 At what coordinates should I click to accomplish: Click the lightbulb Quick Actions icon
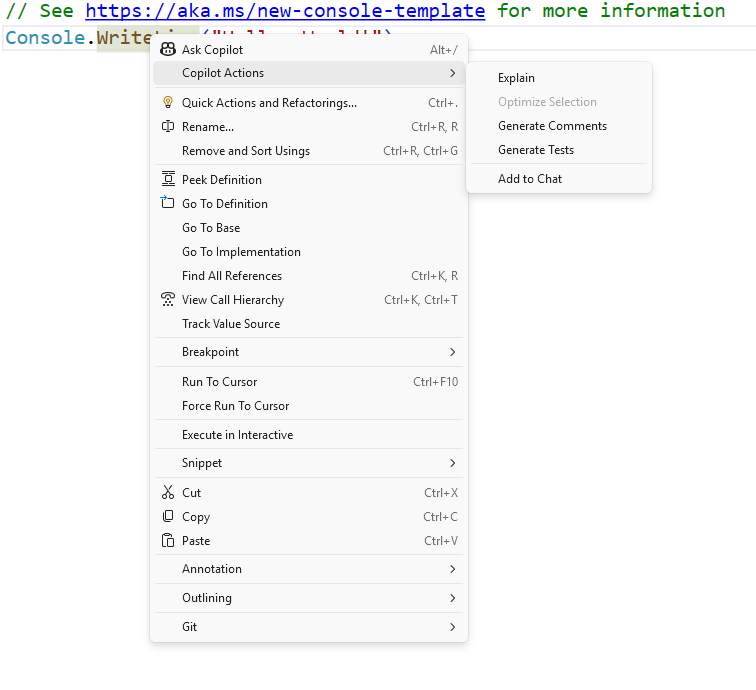[x=168, y=102]
